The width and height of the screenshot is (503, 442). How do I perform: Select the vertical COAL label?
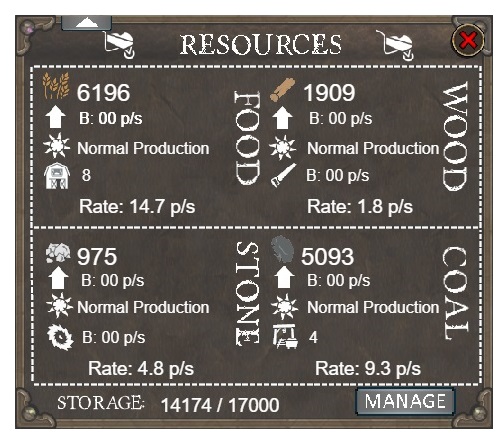pos(455,293)
